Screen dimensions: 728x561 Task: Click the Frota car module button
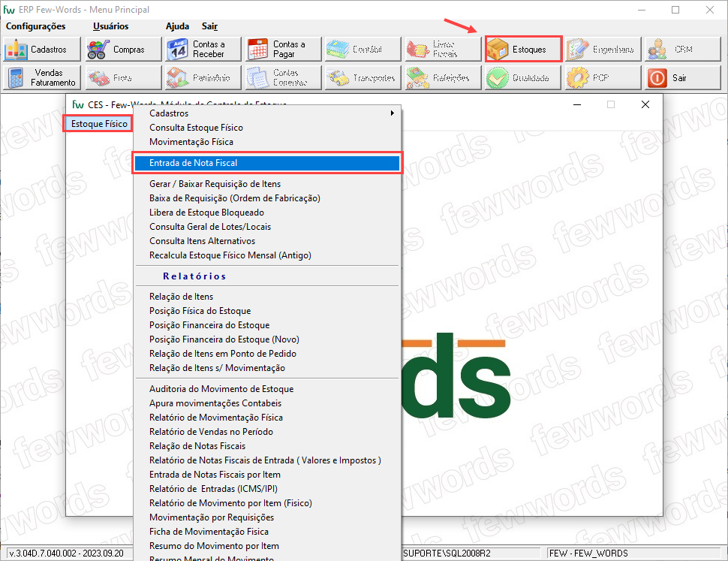tap(122, 77)
